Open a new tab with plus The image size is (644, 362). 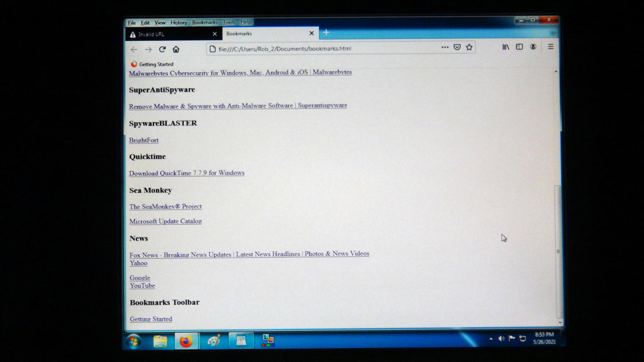[x=326, y=33]
